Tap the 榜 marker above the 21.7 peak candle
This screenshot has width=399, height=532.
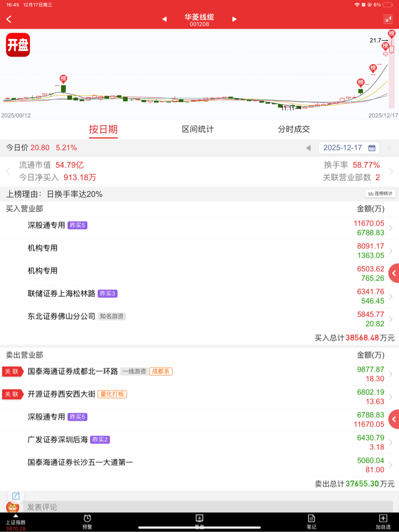tap(392, 34)
